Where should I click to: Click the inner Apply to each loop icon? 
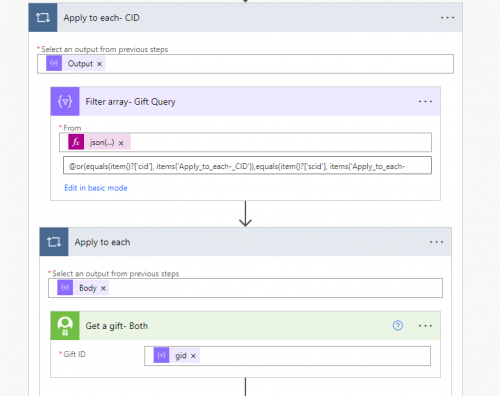(54, 242)
